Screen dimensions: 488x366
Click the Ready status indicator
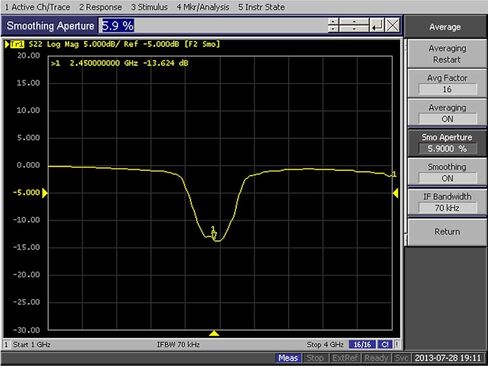[376, 358]
